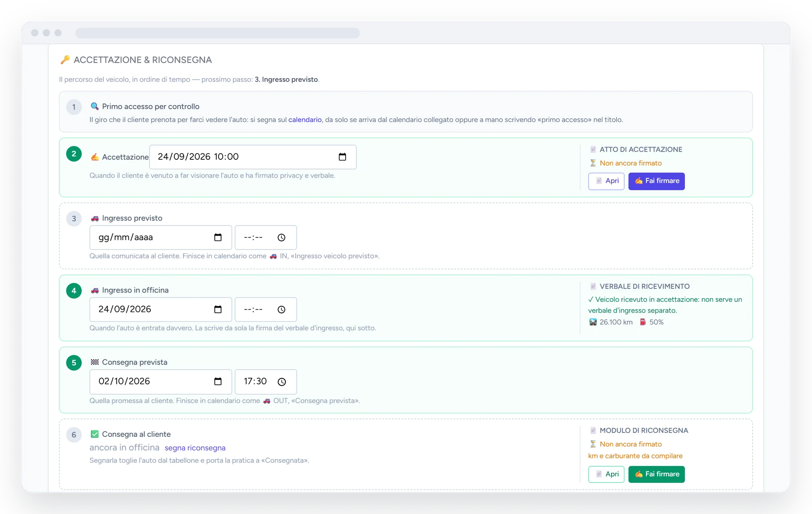Screen dimensions: 812x514
Task: Open calendar picker for Ingresso in officina date
Action: click(x=218, y=309)
